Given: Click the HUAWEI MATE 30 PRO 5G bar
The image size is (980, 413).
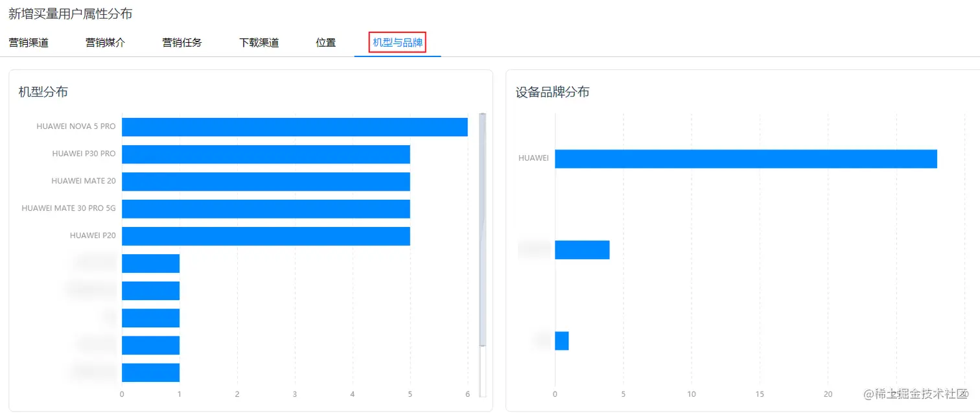Looking at the screenshot, I should coord(266,209).
